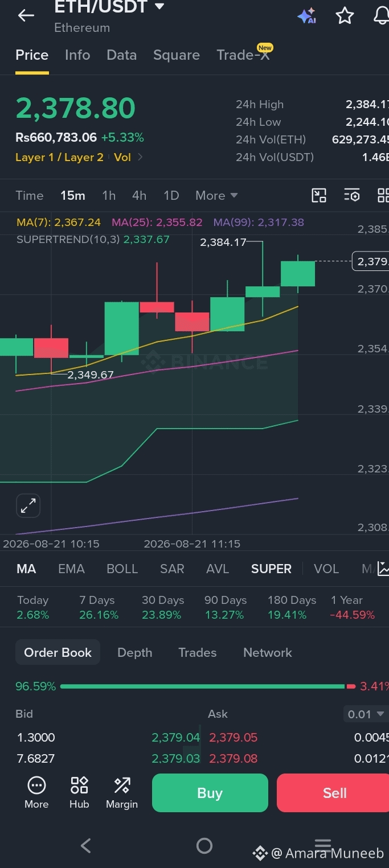The width and height of the screenshot is (389, 868).
Task: Toggle the VOL indicator
Action: pyautogui.click(x=326, y=569)
